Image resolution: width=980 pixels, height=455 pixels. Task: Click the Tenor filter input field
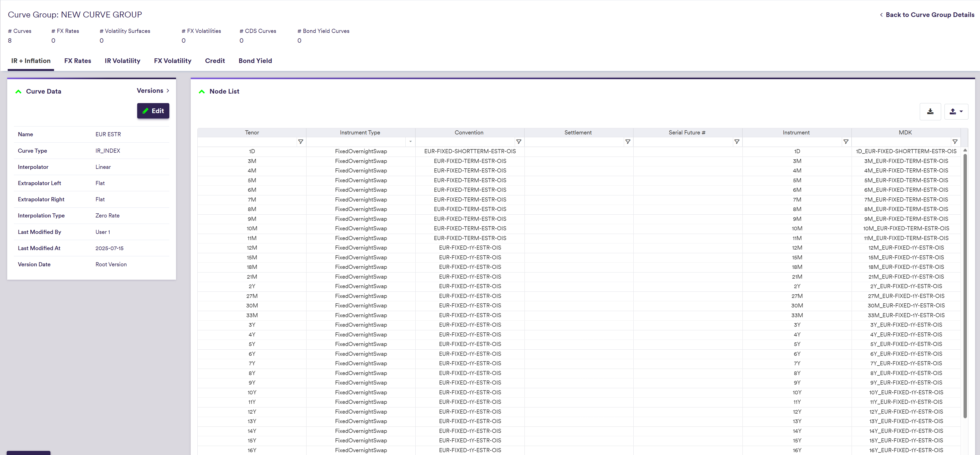tap(247, 142)
